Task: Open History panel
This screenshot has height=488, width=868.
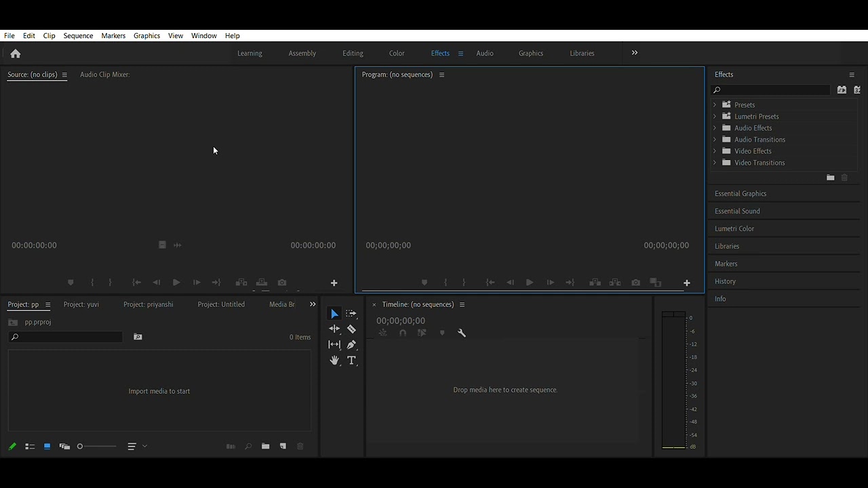Action: [725, 282]
